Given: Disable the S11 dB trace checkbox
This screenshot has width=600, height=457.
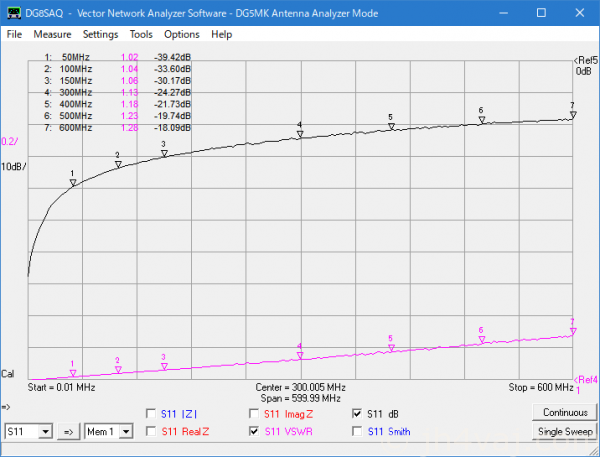Looking at the screenshot, I should point(357,413).
